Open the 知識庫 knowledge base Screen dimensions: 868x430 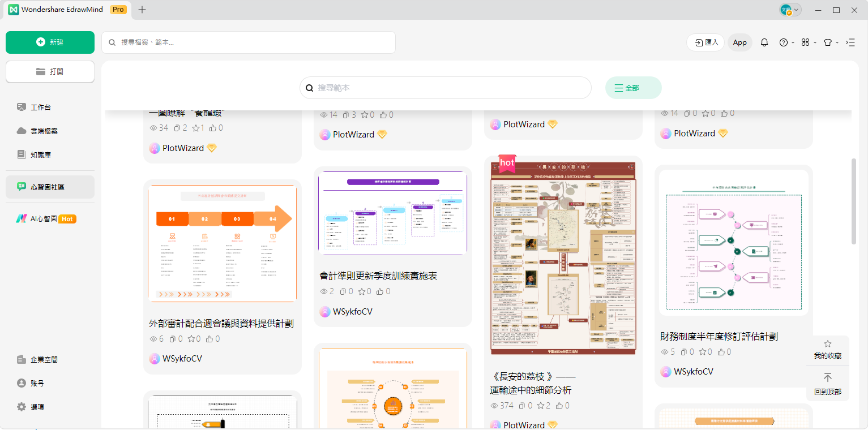41,154
